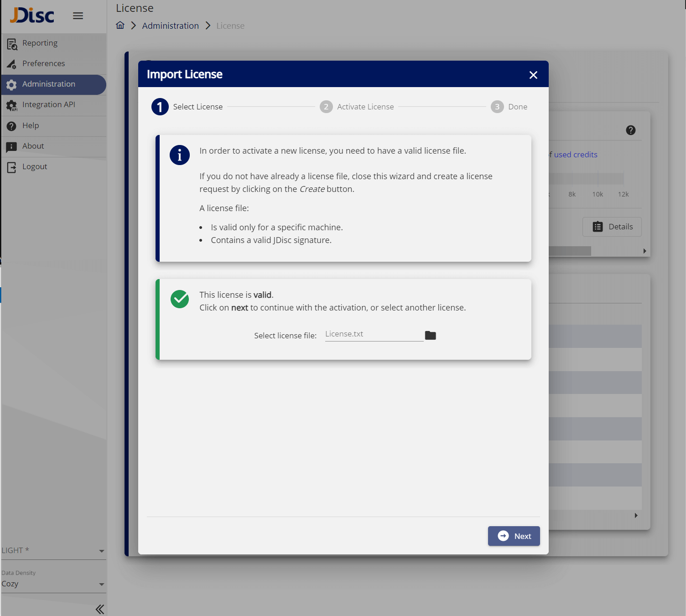This screenshot has height=616, width=686.
Task: Click the folder icon to browse license file
Action: [430, 336]
